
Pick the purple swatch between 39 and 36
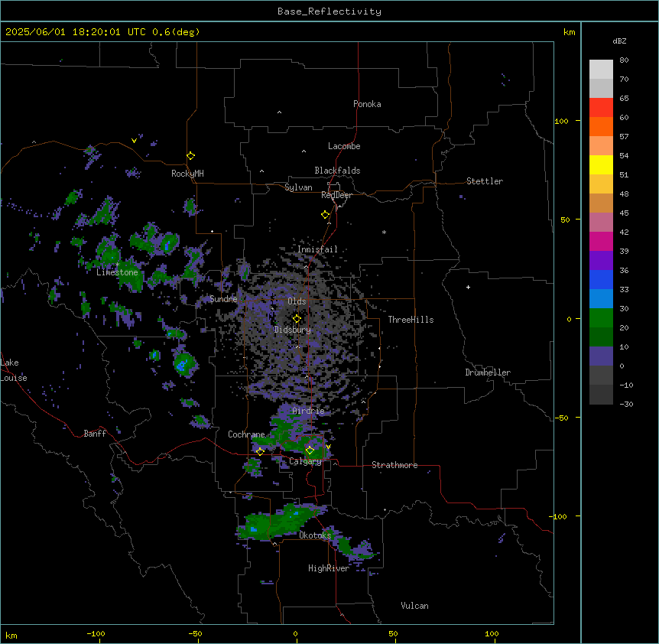[601, 260]
